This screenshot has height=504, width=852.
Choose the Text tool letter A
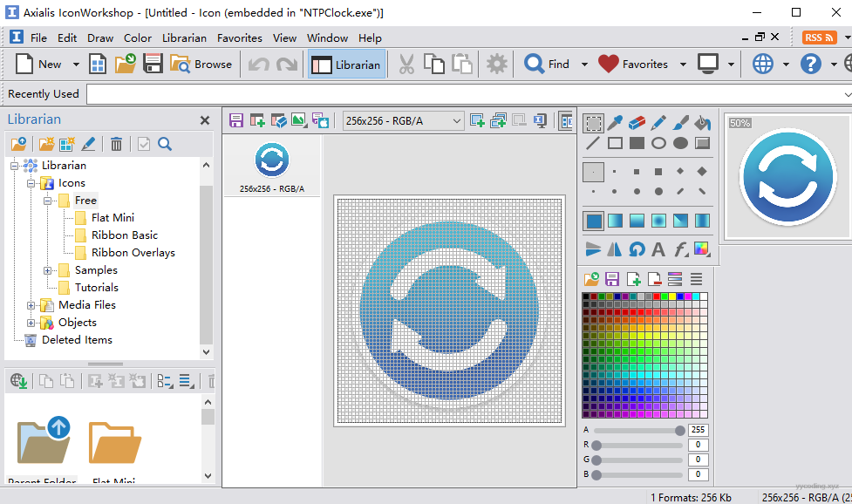658,249
